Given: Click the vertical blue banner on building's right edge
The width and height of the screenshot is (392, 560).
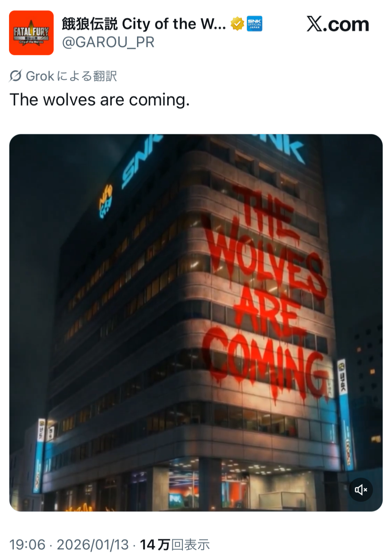Looking at the screenshot, I should pyautogui.click(x=345, y=414).
